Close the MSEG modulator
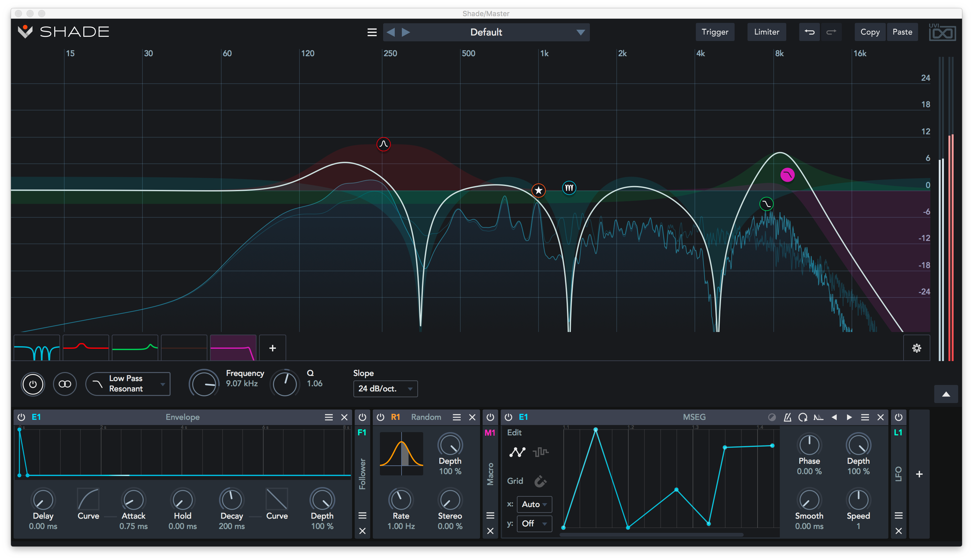 click(880, 417)
